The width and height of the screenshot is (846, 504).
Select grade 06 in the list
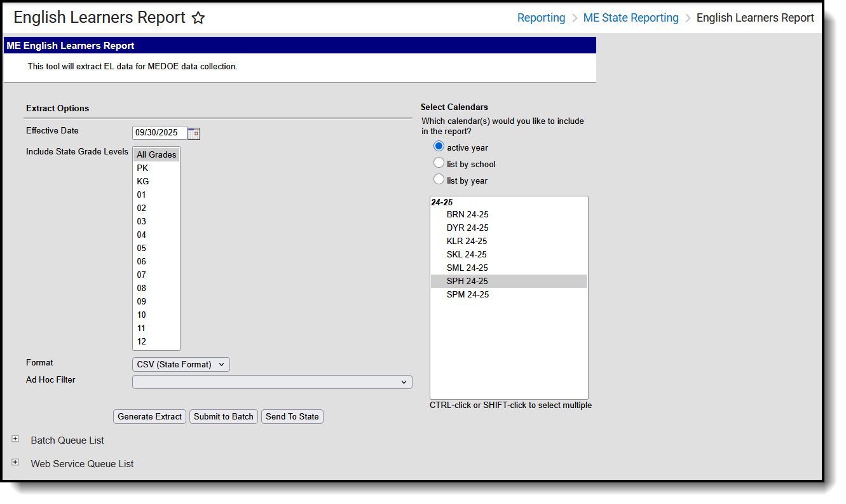click(x=156, y=261)
